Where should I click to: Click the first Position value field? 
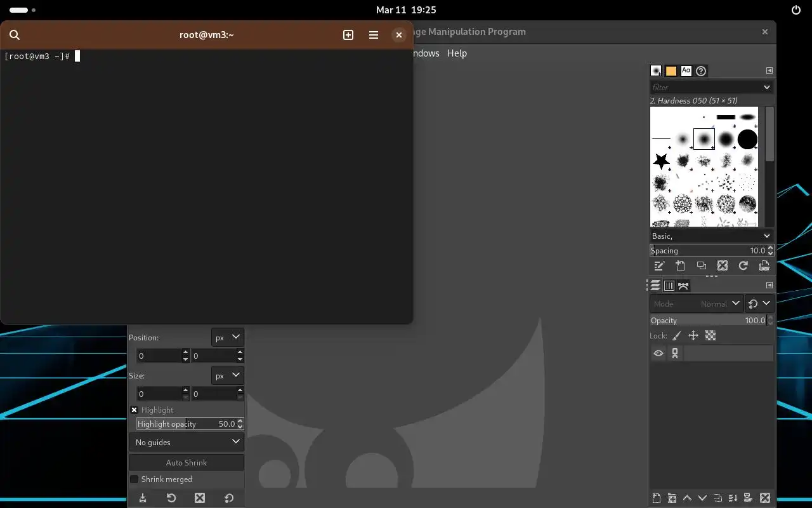click(159, 356)
